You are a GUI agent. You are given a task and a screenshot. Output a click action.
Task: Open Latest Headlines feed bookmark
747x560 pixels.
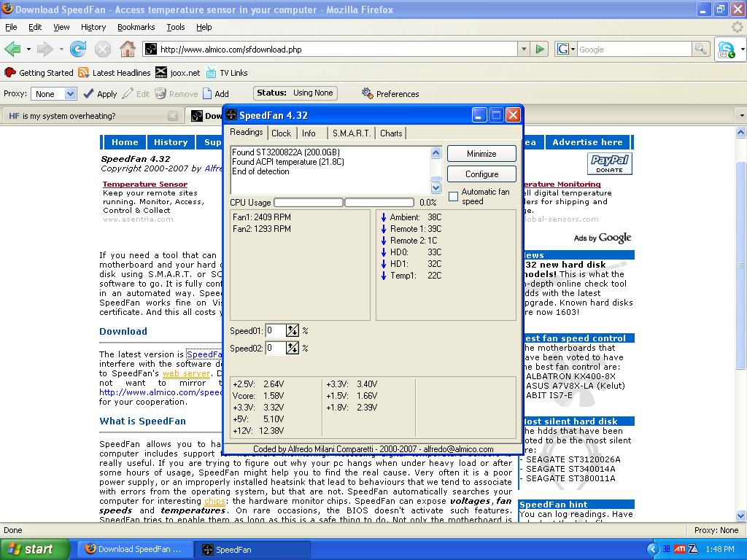[x=115, y=73]
